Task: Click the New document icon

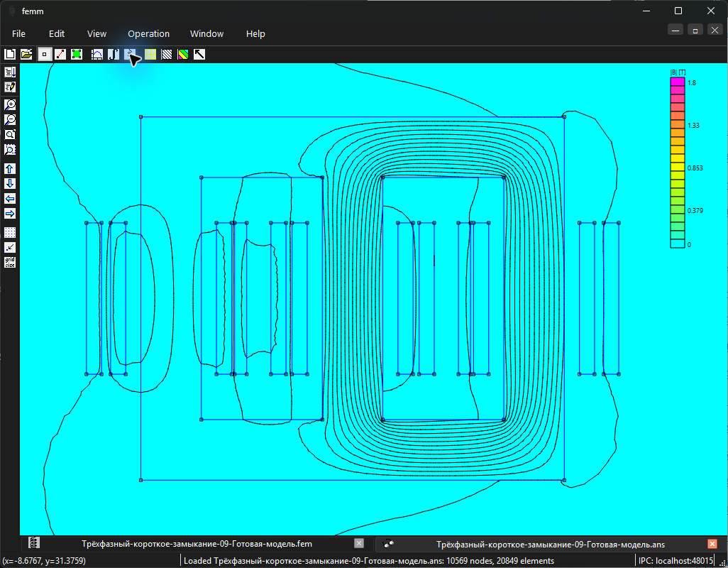Action: 10,55
